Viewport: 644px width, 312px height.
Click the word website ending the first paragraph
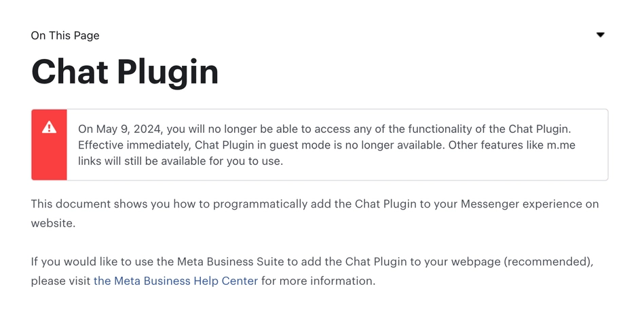[52, 223]
